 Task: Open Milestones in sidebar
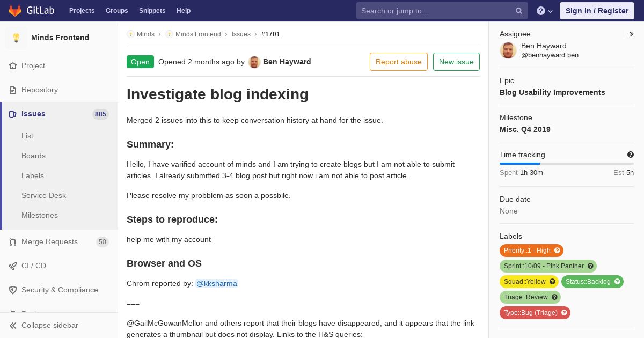coord(40,215)
